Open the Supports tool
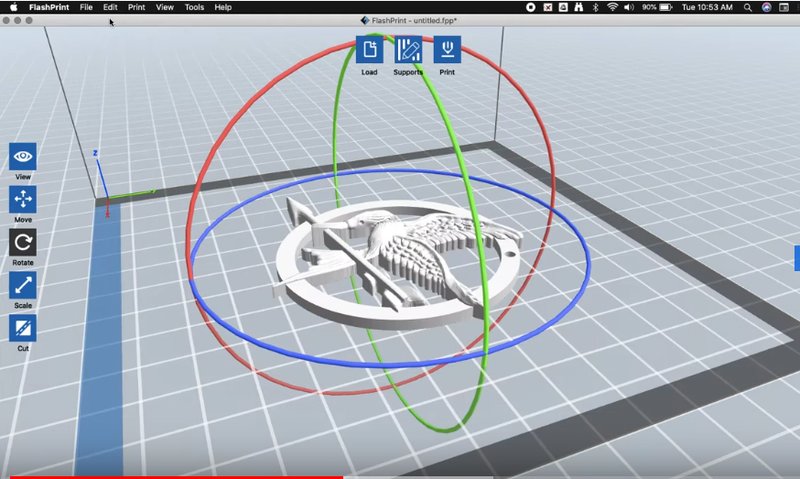 (x=407, y=50)
